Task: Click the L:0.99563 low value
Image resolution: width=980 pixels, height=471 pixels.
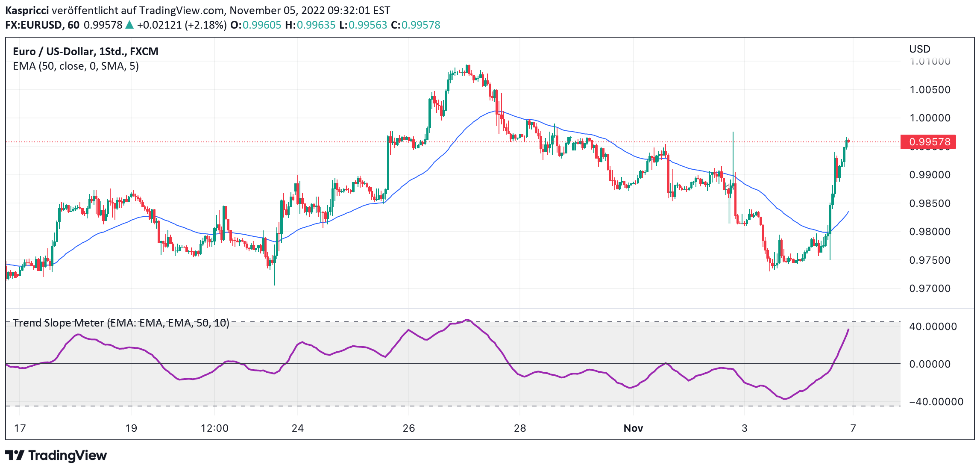Action: pos(364,25)
